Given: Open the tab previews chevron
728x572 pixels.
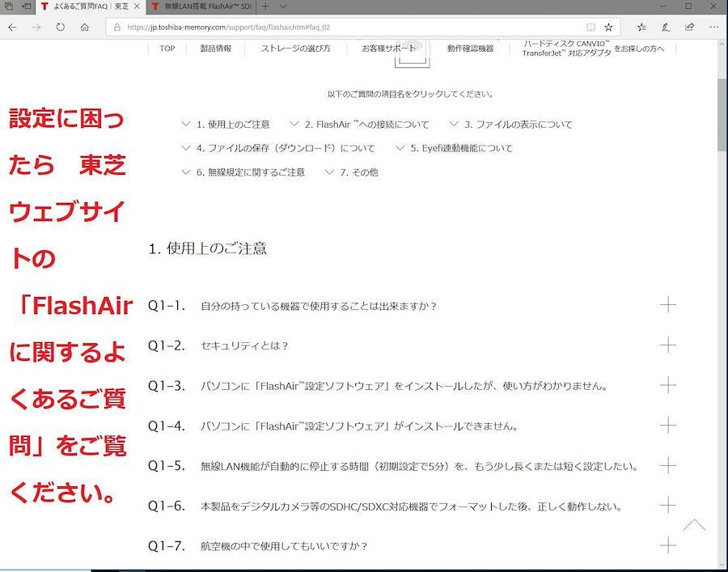Looking at the screenshot, I should coord(283,6).
